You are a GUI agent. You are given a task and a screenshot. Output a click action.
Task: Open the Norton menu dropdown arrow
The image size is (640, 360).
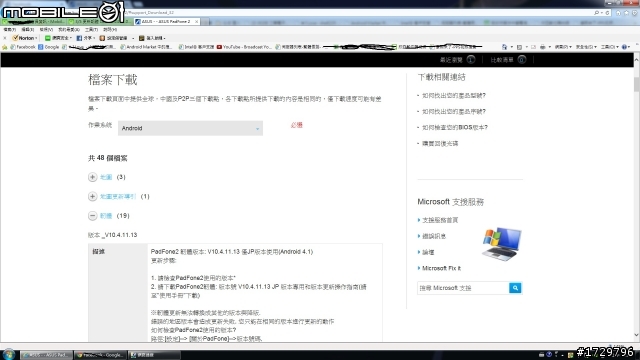[37, 38]
